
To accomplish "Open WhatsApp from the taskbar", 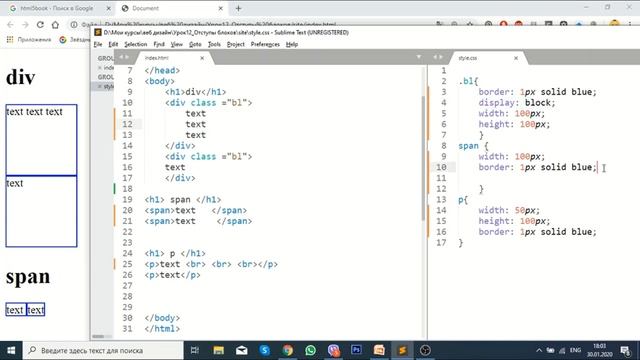I will (310, 350).
